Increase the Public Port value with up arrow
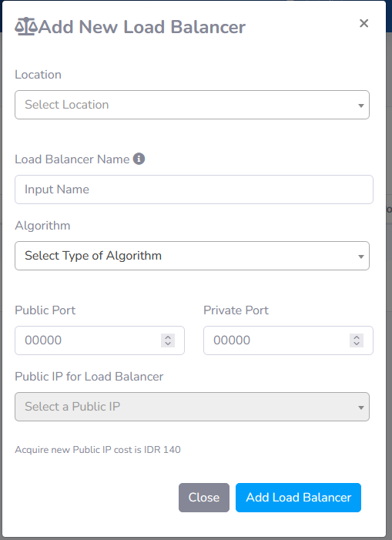 [x=168, y=337]
